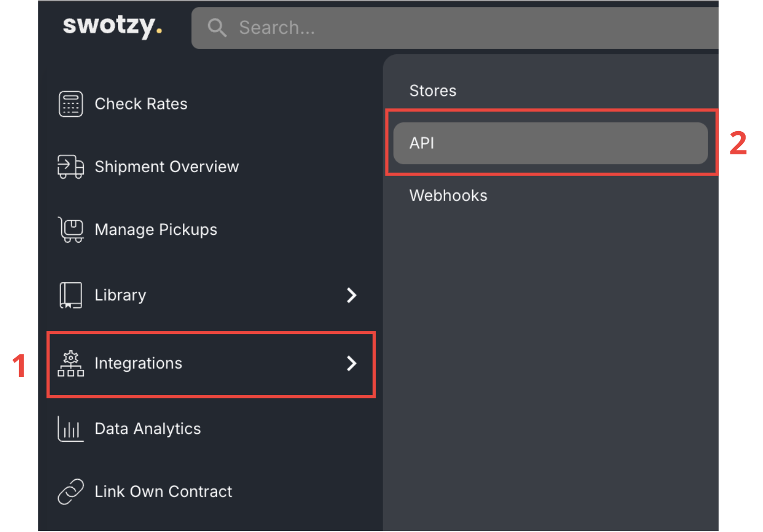Open Data Analytics text label
This screenshot has height=532, width=763.
[148, 429]
